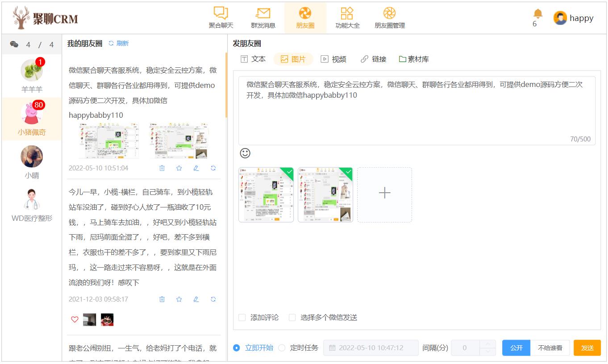Resync the 2022-05-10 10:51:04 moment post

tap(213, 168)
